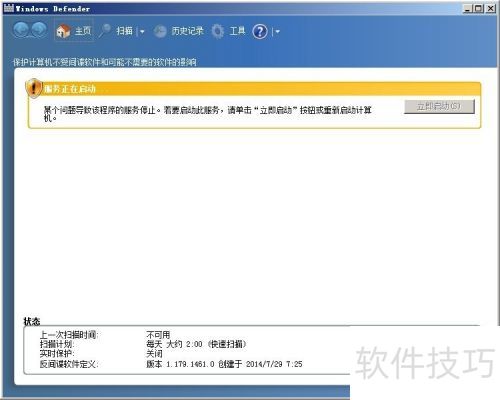Click the 立即启动 start now button

click(x=439, y=106)
